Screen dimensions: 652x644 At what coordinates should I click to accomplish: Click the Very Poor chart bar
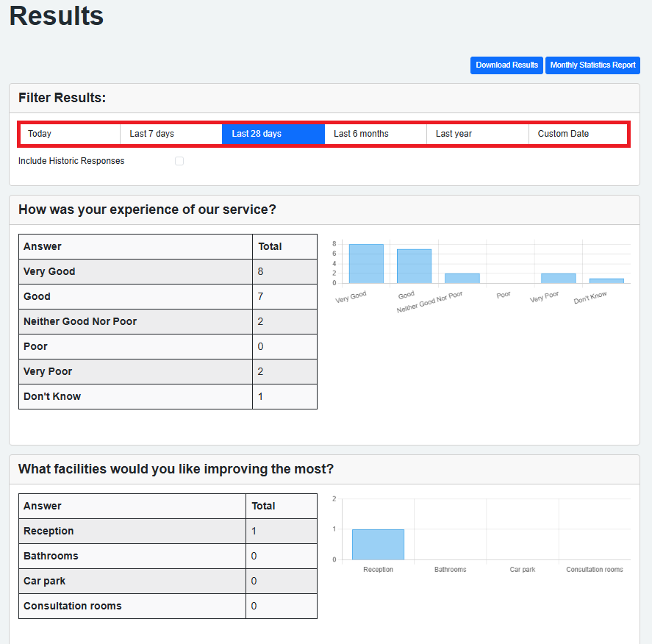[x=558, y=278]
